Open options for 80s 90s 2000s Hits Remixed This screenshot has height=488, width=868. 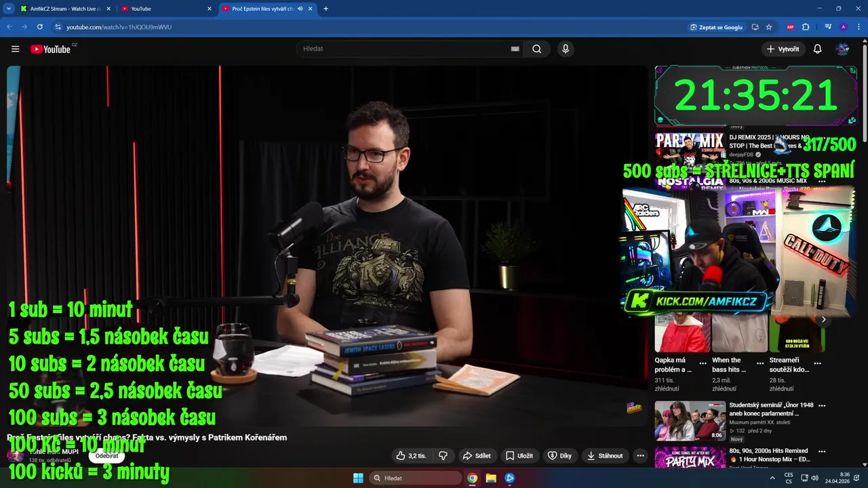pyautogui.click(x=823, y=451)
